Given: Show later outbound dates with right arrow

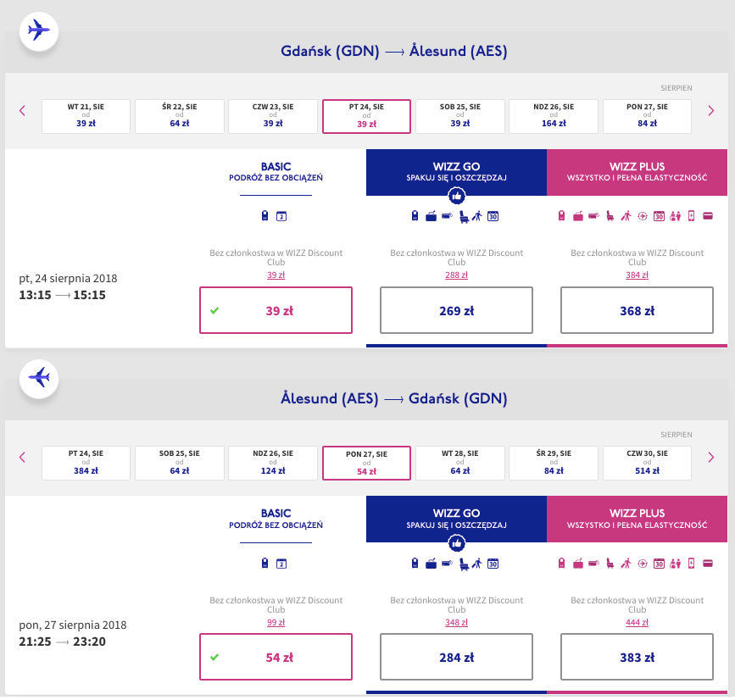Looking at the screenshot, I should click(x=711, y=110).
